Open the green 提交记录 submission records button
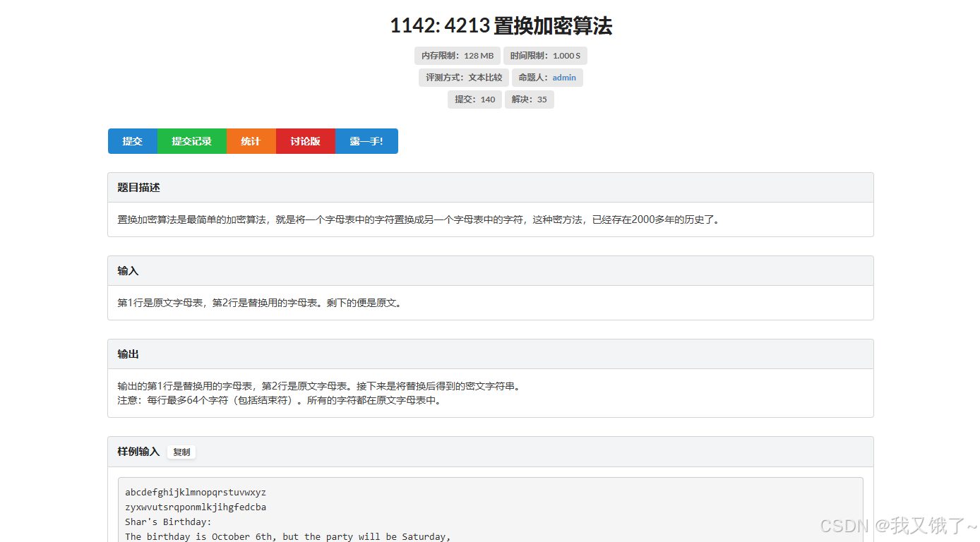The height and width of the screenshot is (542, 980). click(x=192, y=141)
